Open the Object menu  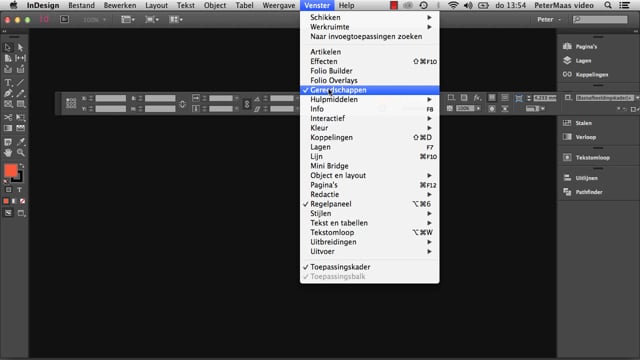[215, 5]
